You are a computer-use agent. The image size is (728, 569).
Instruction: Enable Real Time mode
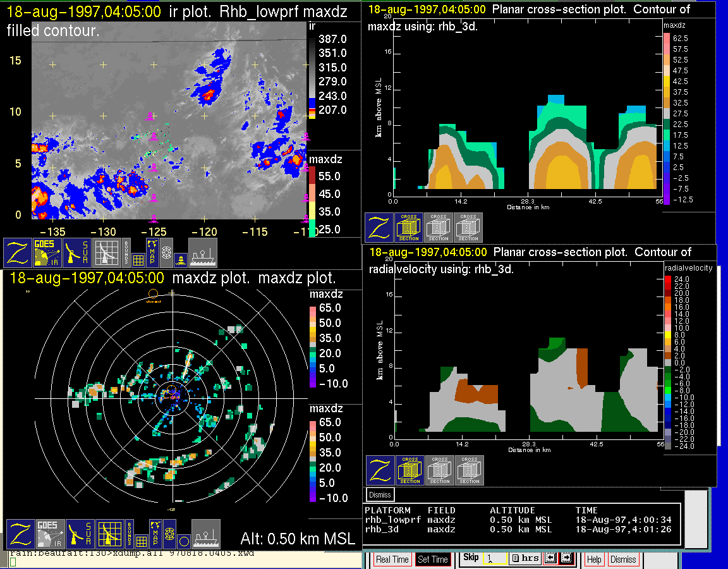pyautogui.click(x=392, y=560)
